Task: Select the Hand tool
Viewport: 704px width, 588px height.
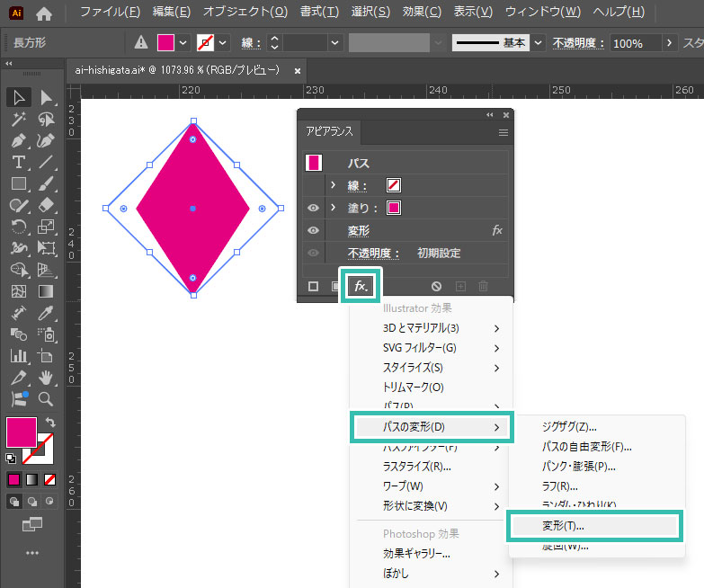Action: click(x=45, y=378)
